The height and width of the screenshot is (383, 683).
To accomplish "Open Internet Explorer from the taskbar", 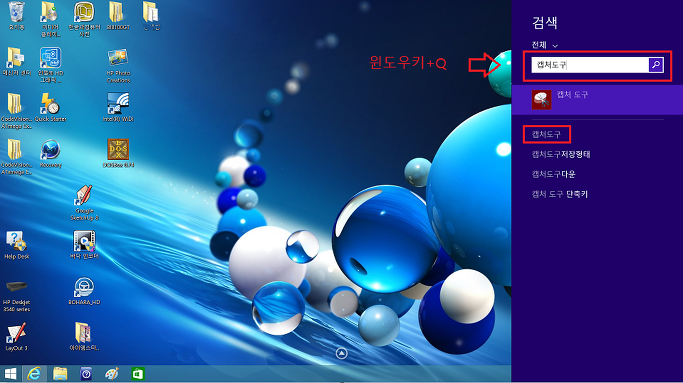I will [34, 374].
